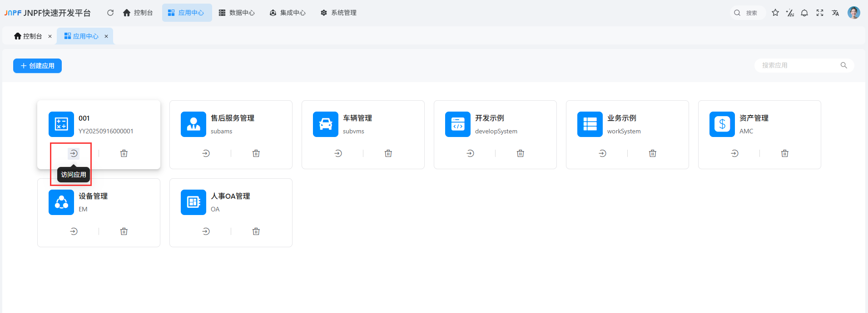Click the refresh icon in top bar
This screenshot has width=868, height=313.
(x=110, y=13)
